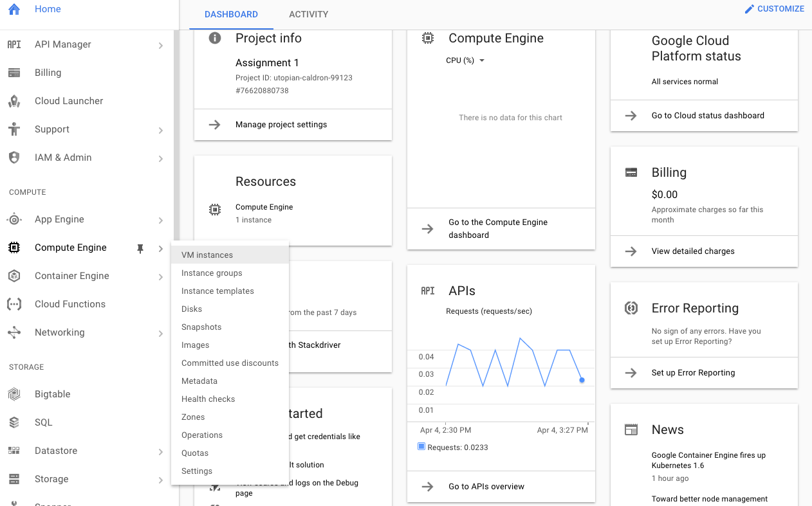Screen dimensions: 812x506
Task: Click the Billing card icon in sidebar
Action: [14, 73]
